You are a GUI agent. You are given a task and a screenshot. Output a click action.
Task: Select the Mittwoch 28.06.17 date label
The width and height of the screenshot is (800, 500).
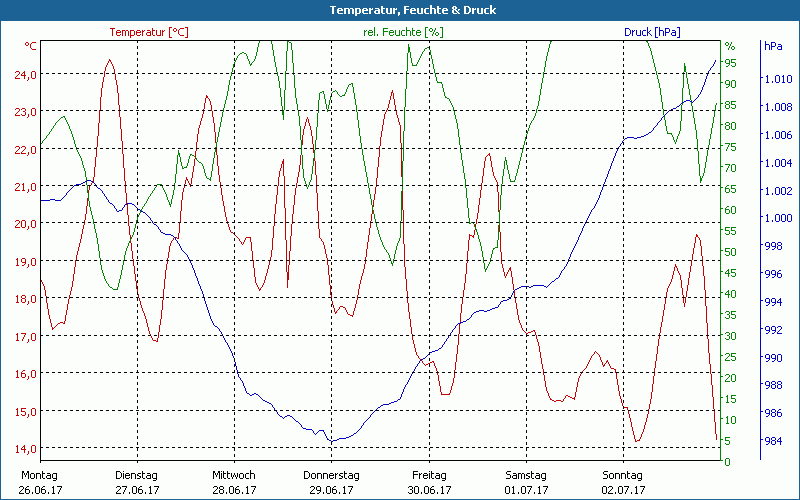pos(234,483)
